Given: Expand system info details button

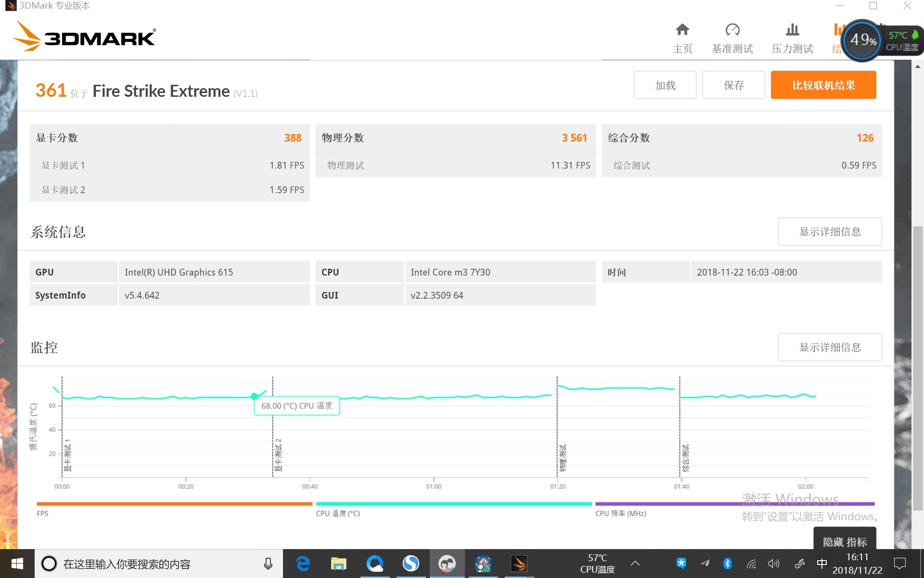Looking at the screenshot, I should [830, 232].
